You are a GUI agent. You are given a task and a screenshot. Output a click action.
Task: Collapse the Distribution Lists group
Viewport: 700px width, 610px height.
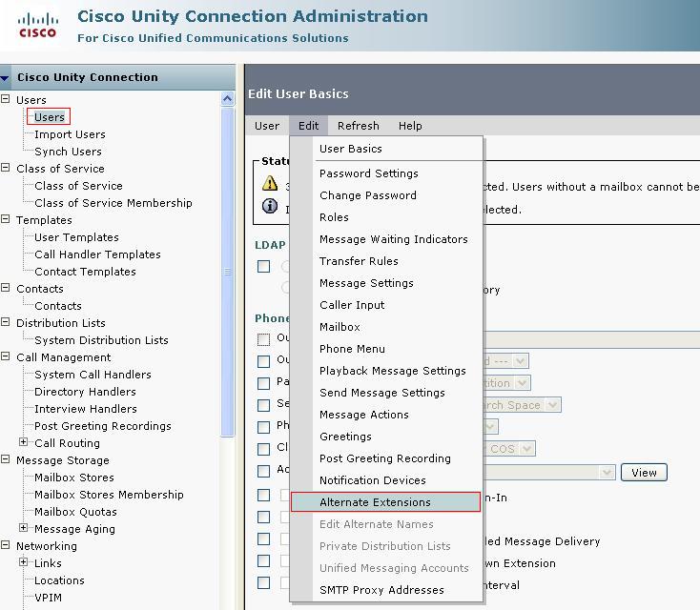tap(6, 322)
